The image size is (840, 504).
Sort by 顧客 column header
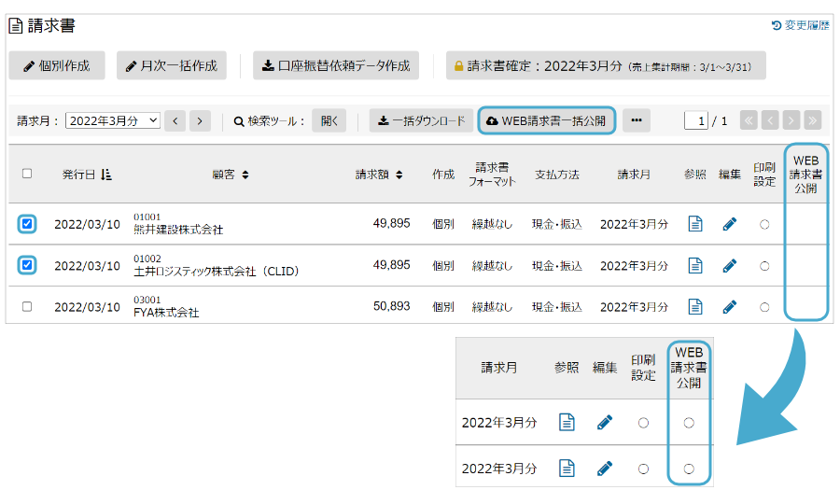click(x=230, y=175)
